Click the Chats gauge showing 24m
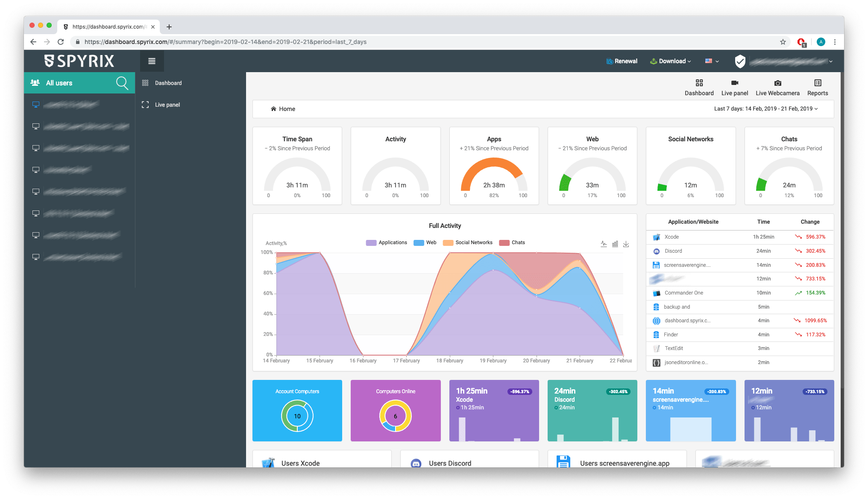Image resolution: width=868 pixels, height=499 pixels. (x=789, y=175)
